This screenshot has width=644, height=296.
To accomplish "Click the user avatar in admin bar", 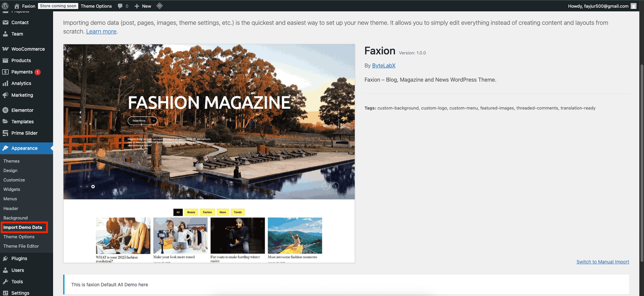I will 634,6.
